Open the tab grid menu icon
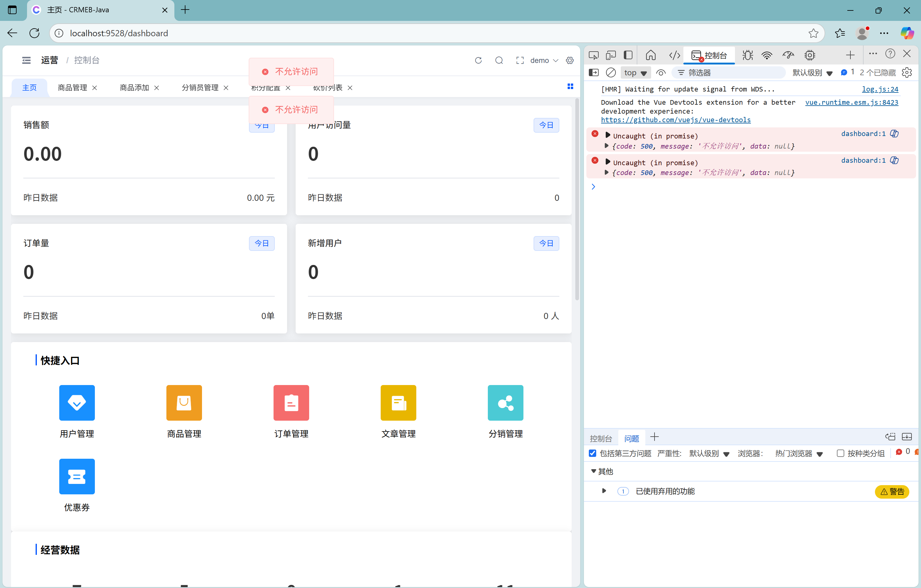Screen dimensions: 921x588 [570, 87]
